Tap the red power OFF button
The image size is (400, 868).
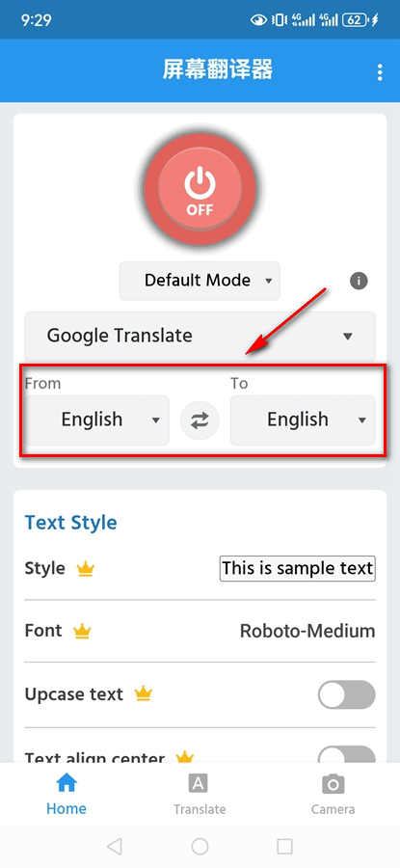click(x=200, y=189)
